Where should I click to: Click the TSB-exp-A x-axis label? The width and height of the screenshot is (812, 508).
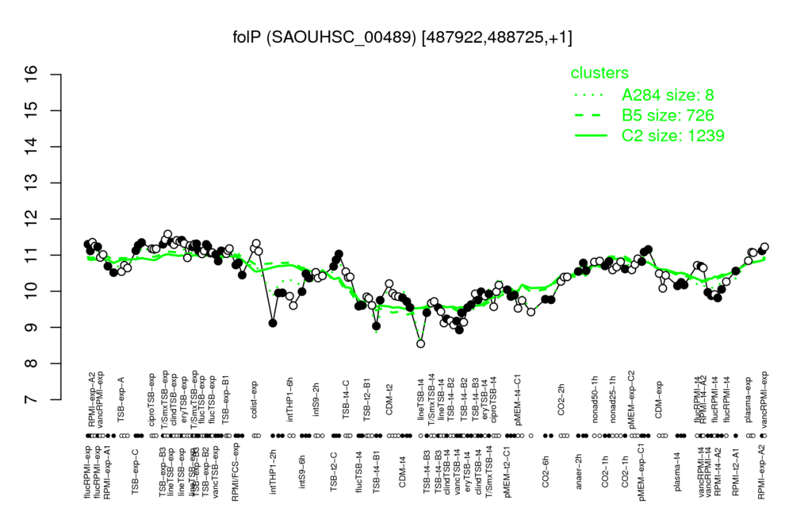point(121,396)
